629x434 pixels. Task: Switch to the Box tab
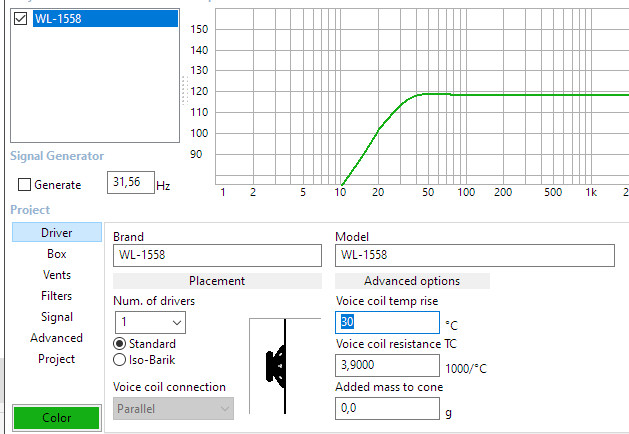point(57,254)
